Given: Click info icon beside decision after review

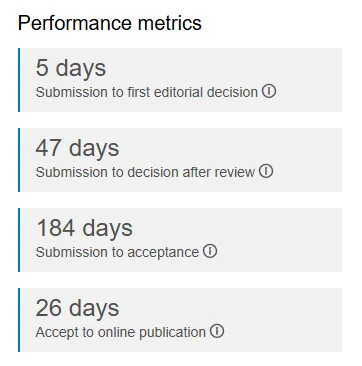Looking at the screenshot, I should 266,171.
